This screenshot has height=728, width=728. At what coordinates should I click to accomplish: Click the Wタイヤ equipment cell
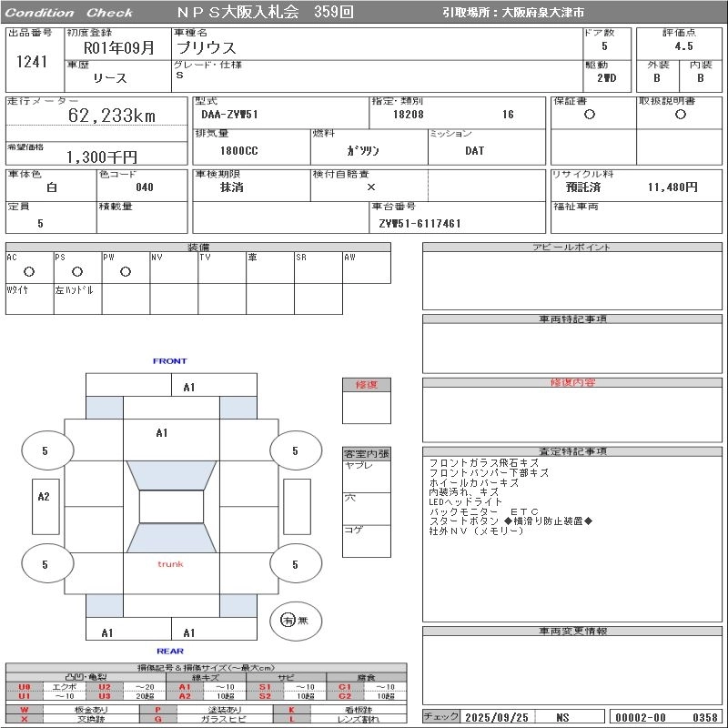pyautogui.click(x=30, y=299)
